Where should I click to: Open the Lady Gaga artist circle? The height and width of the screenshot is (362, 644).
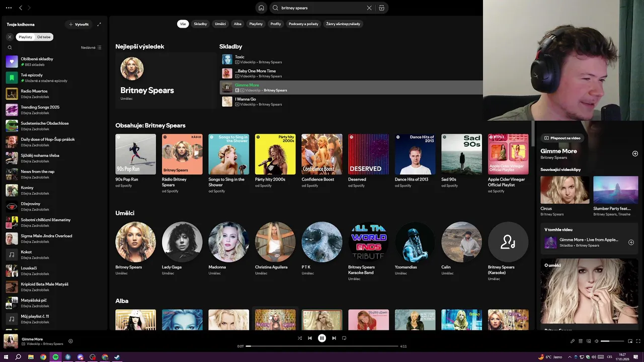tap(182, 242)
